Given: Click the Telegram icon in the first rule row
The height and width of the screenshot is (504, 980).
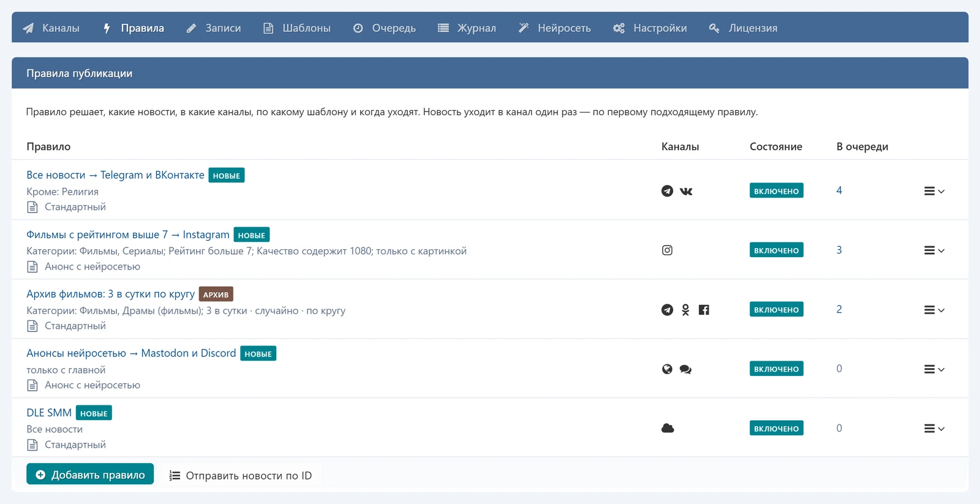Looking at the screenshot, I should (667, 191).
